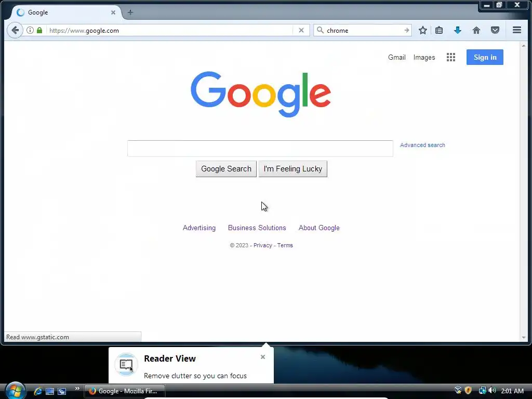Go to the home page icon

476,30
